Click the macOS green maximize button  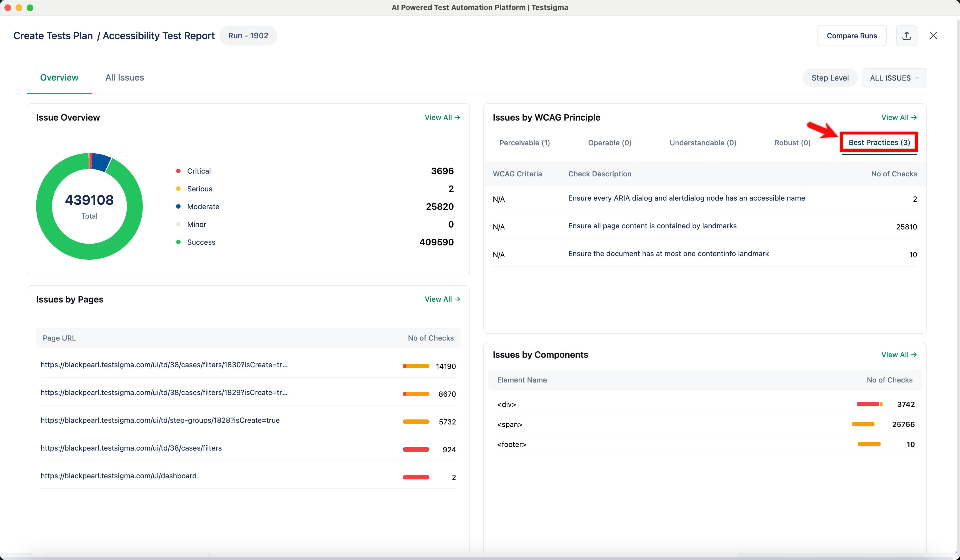click(x=30, y=7)
